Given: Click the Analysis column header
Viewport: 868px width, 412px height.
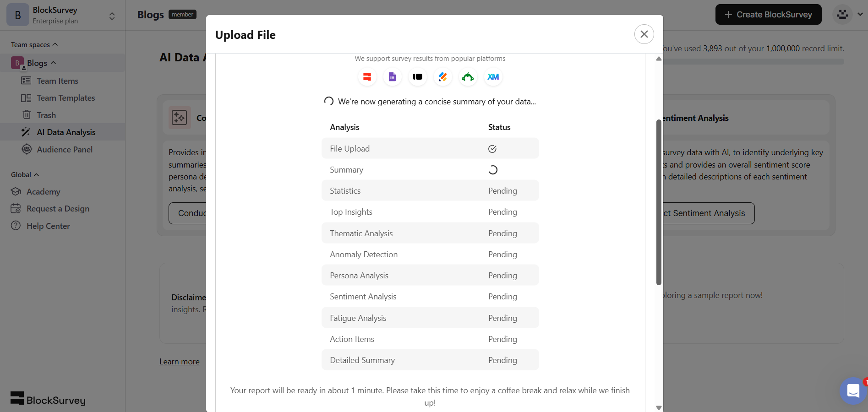Looking at the screenshot, I should coord(344,127).
